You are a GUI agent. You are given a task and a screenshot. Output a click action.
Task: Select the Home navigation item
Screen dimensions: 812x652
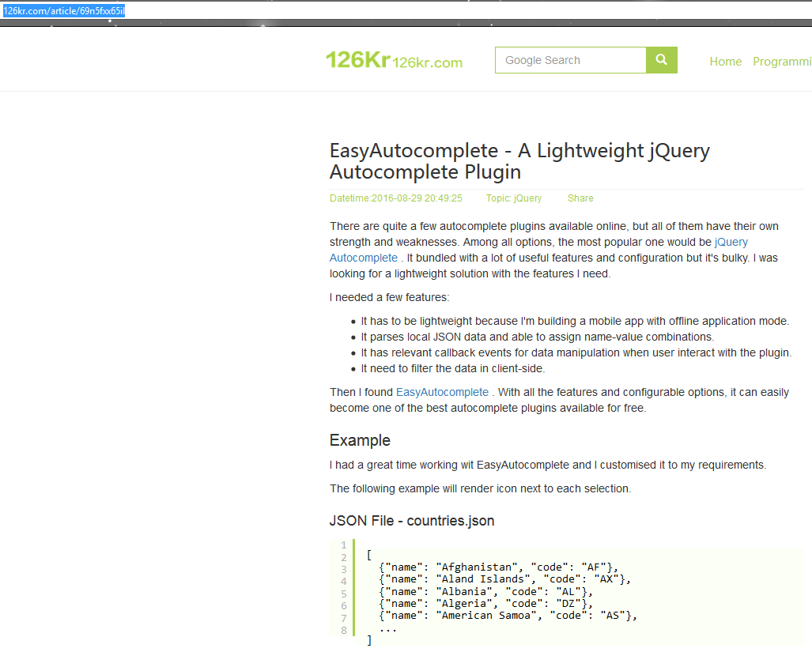[x=725, y=61]
